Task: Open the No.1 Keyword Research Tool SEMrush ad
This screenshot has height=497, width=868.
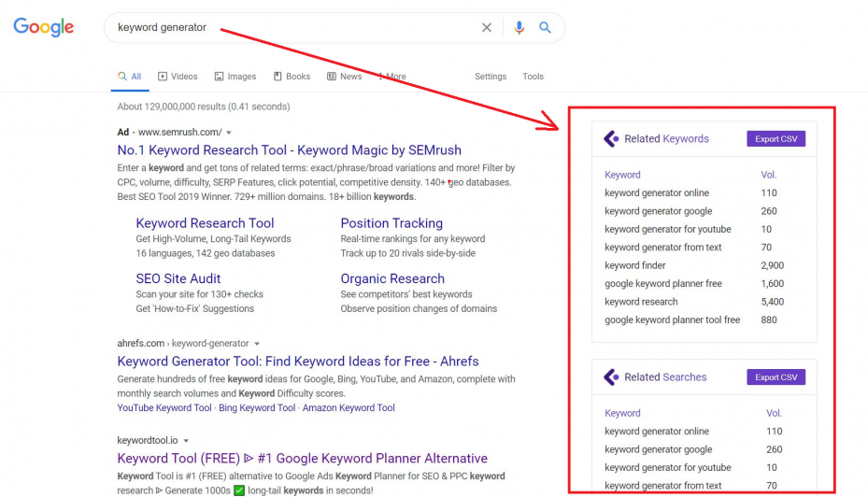Action: tap(289, 150)
